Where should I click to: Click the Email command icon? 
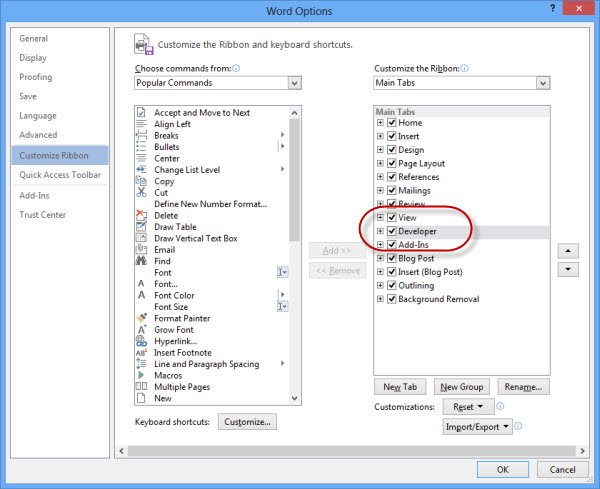coord(141,249)
